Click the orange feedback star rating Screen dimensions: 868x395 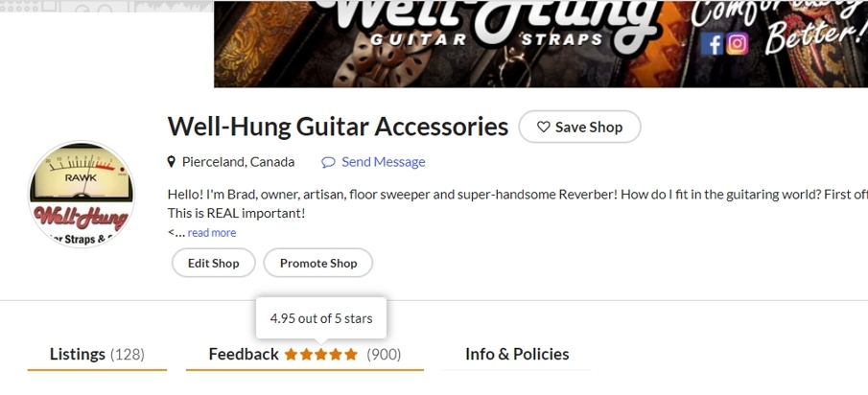(x=320, y=355)
